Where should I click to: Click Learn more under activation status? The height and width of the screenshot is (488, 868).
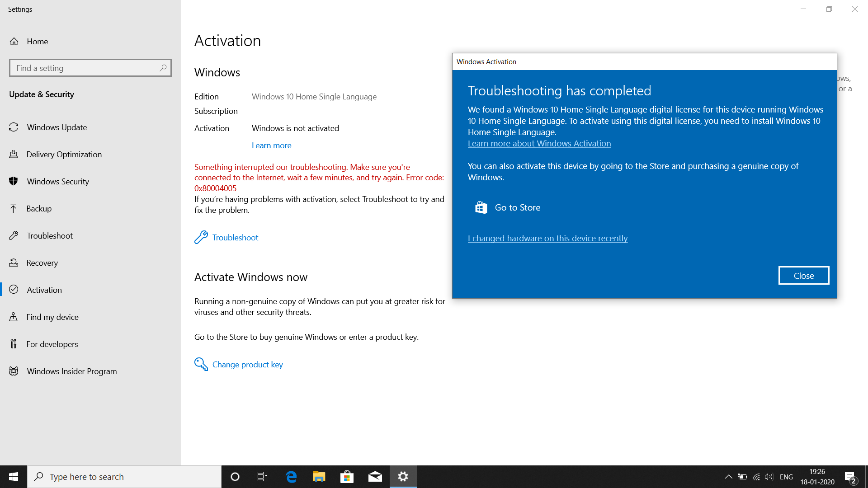pyautogui.click(x=271, y=145)
